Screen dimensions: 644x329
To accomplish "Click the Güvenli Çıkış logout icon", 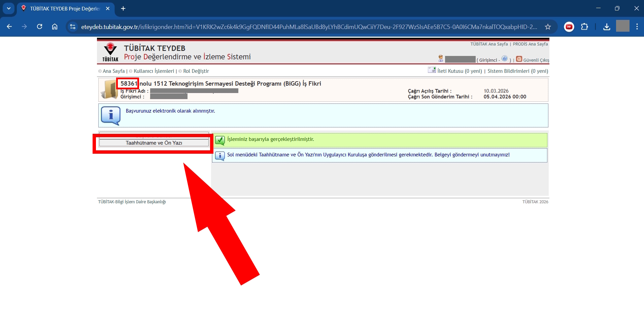I will pyautogui.click(x=519, y=59).
